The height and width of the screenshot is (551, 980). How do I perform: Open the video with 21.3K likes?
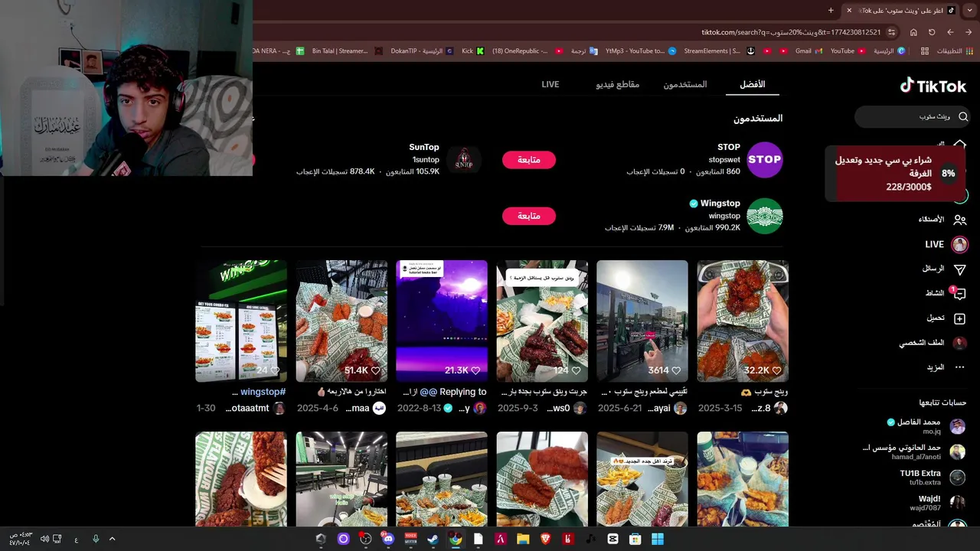pyautogui.click(x=442, y=321)
